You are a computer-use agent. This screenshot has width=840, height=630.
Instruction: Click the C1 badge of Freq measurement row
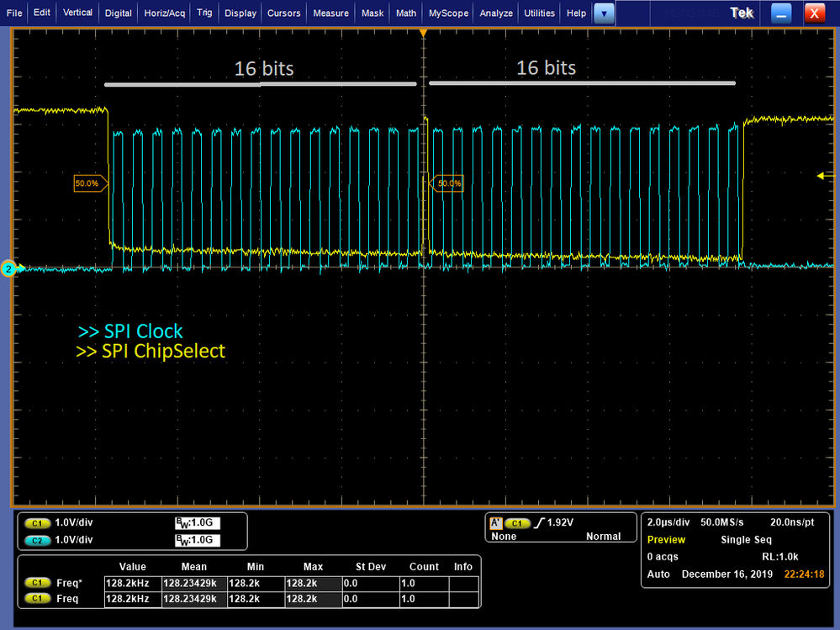[x=37, y=598]
